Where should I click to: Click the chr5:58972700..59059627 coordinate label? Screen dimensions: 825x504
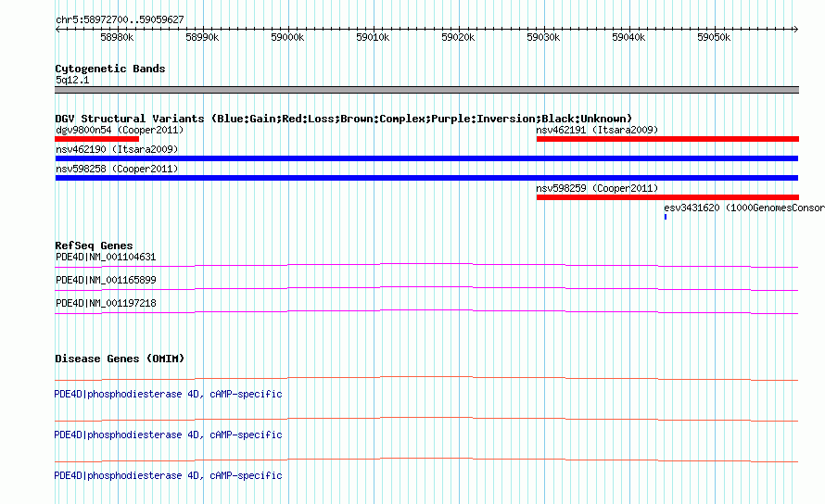coord(120,20)
